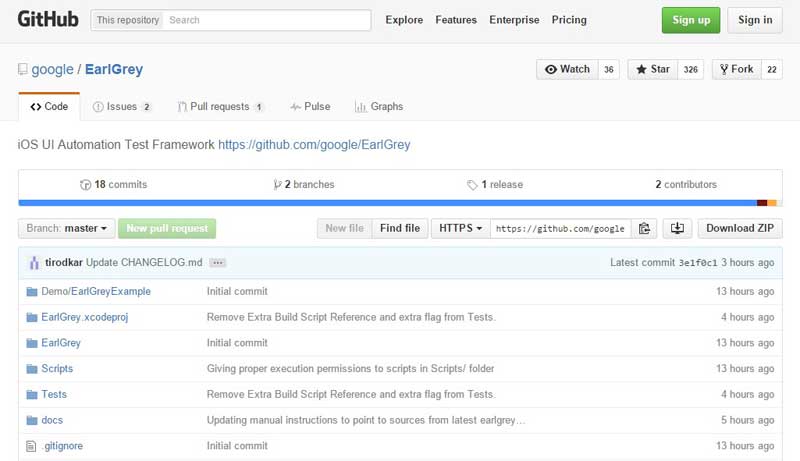The height and width of the screenshot is (461, 800).
Task: Open Features in the top navigation
Action: (x=456, y=20)
